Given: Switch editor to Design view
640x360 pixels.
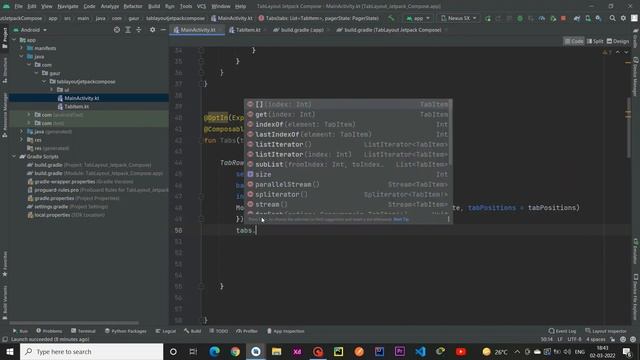Looking at the screenshot, I should click(618, 41).
